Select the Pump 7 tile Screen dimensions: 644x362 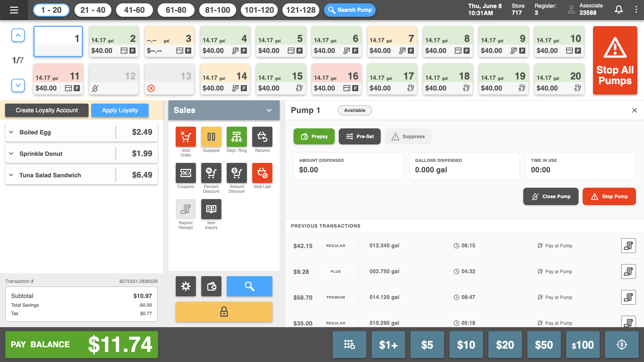tap(392, 42)
